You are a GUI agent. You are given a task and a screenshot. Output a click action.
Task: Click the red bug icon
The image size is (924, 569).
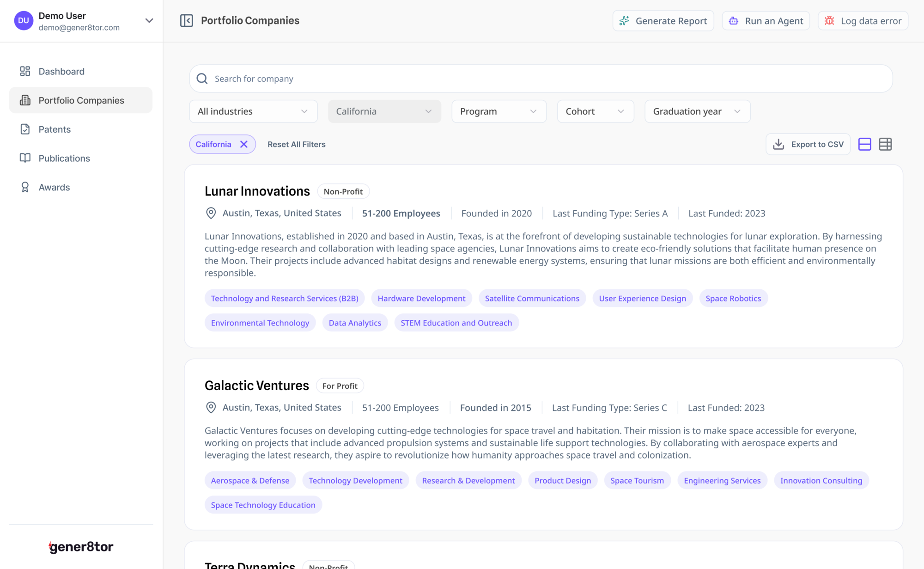[x=829, y=21]
